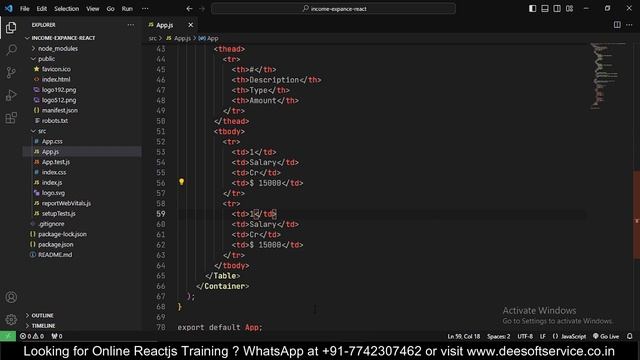This screenshot has width=640, height=360.
Task: Open the Selection menu
Action: coord(67,9)
